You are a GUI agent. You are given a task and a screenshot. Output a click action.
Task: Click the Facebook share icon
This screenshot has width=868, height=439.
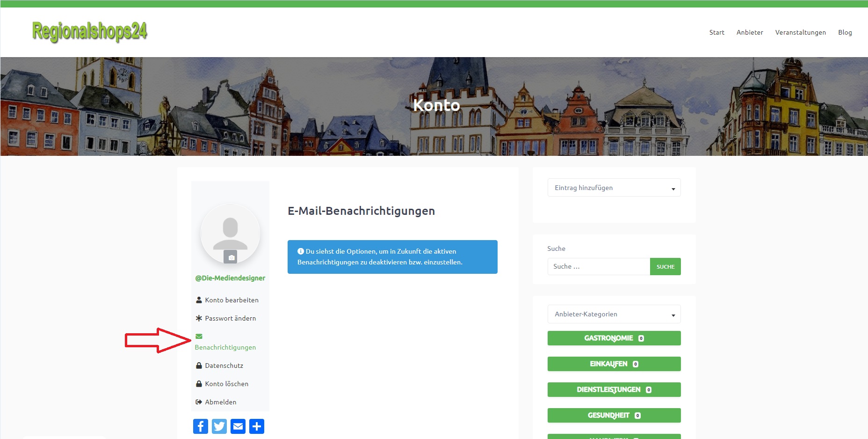coord(201,426)
